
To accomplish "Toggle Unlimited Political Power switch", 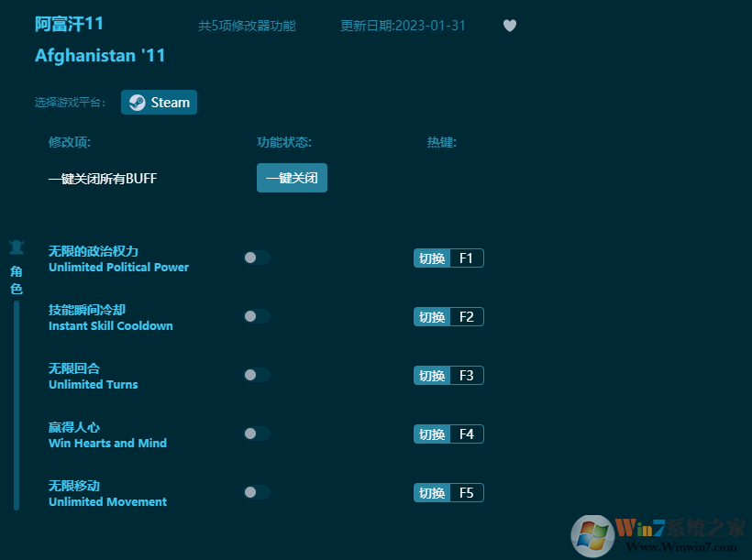I will click(x=257, y=258).
